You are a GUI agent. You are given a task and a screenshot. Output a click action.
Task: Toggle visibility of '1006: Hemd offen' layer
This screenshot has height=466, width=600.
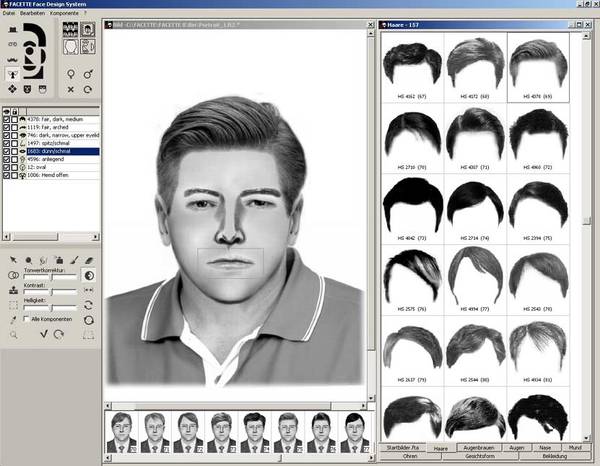pyautogui.click(x=9, y=174)
